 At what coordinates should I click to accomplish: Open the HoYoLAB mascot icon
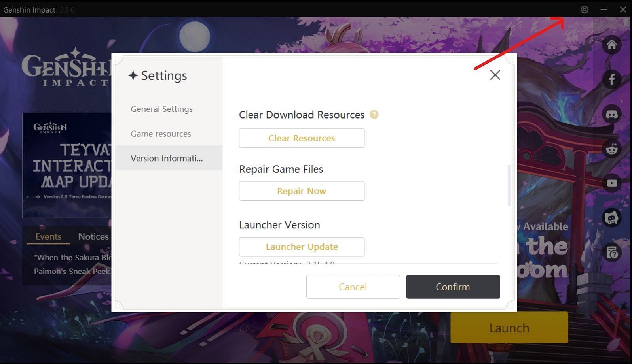pyautogui.click(x=612, y=218)
